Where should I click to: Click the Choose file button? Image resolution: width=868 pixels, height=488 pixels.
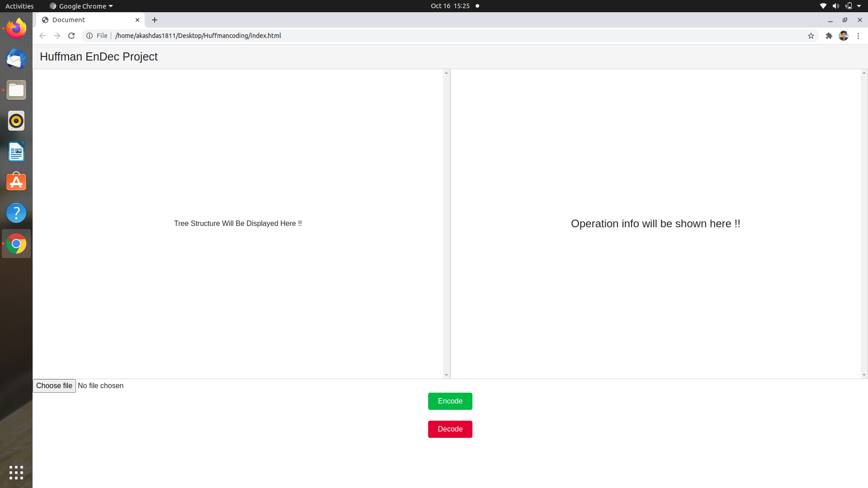click(54, 386)
